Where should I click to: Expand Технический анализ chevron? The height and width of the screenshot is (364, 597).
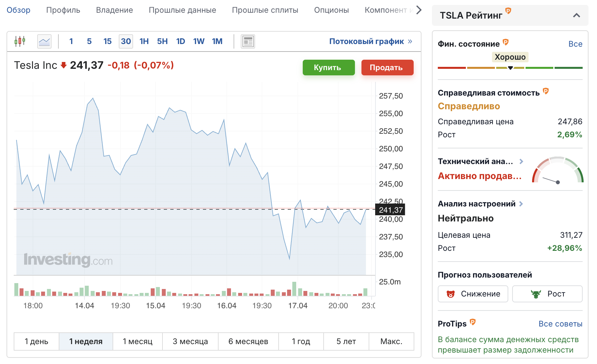(x=521, y=161)
